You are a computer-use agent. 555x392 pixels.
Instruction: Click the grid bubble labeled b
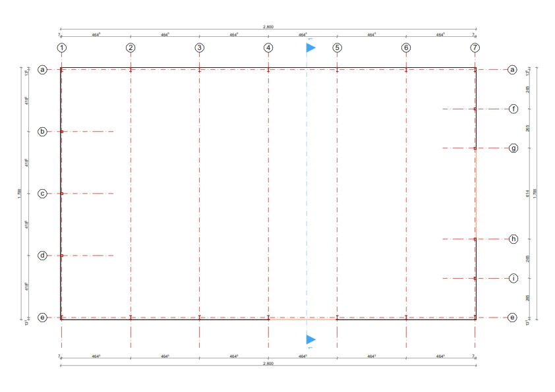click(x=43, y=132)
